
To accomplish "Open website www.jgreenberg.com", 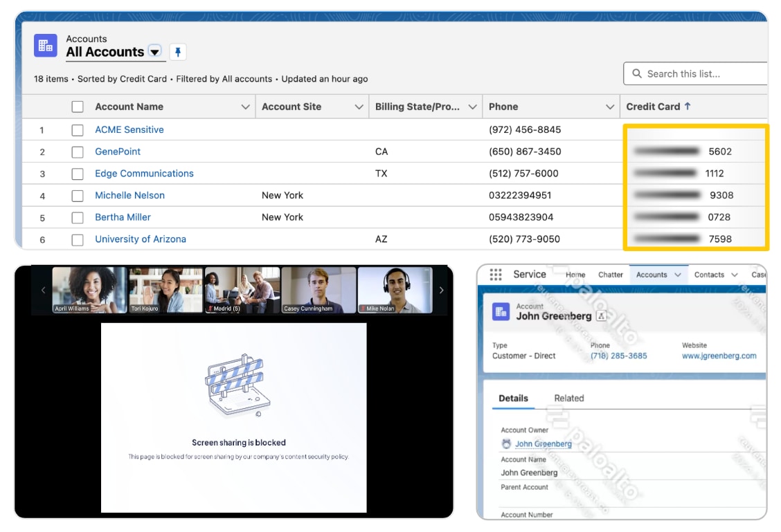I will 719,356.
